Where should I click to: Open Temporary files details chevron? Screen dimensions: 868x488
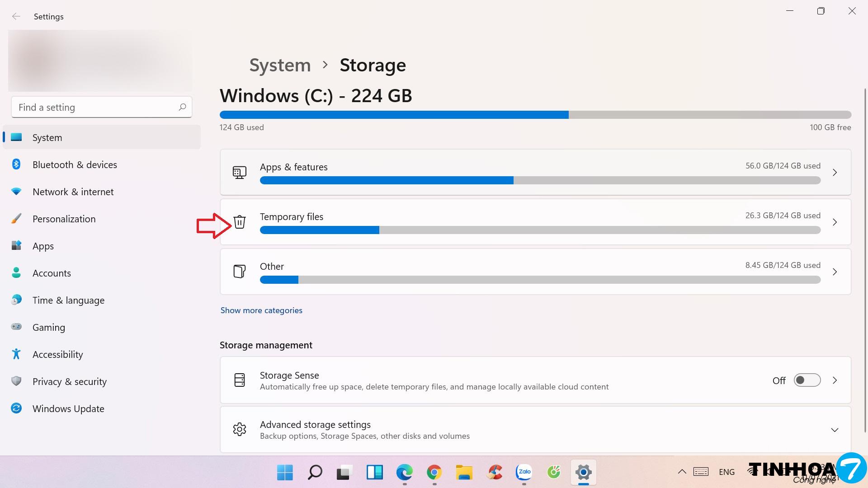835,222
